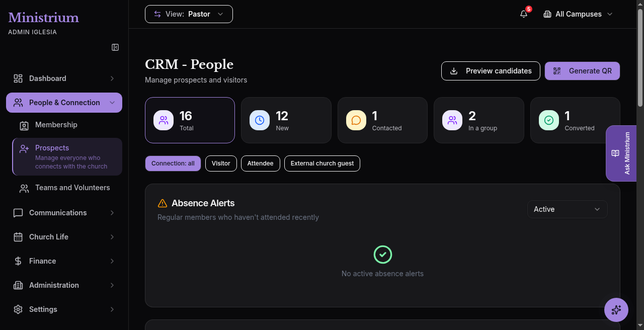
Task: Click the campus building icon in header
Action: click(x=547, y=14)
